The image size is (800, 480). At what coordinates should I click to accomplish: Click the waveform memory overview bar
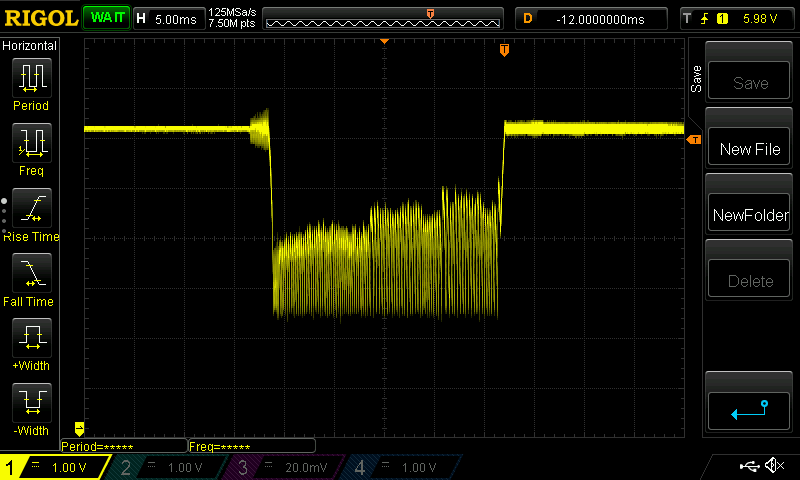click(383, 19)
